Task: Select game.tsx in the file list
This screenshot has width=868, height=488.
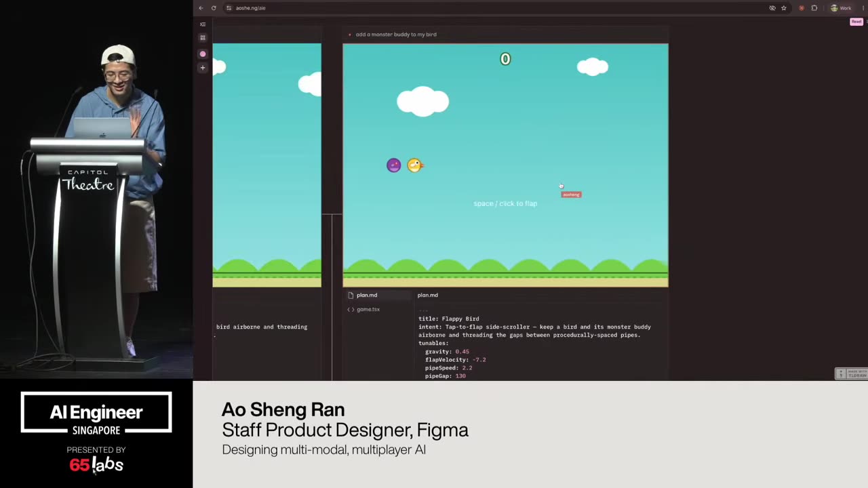Action: tap(377, 310)
